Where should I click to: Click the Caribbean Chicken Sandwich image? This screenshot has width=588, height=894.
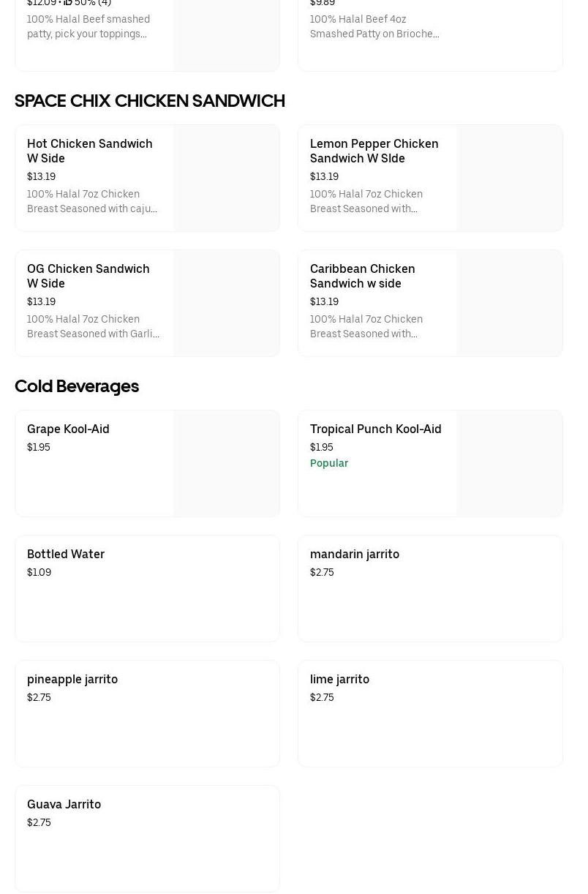[x=509, y=304]
